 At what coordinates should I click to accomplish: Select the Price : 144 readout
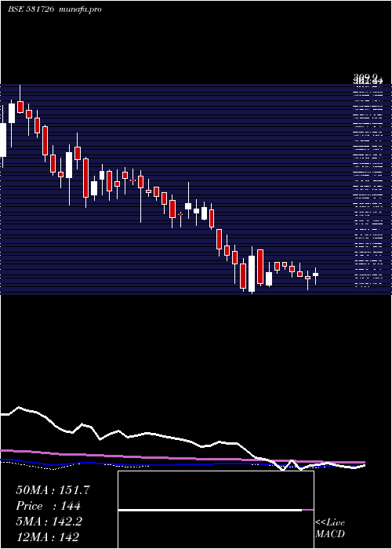click(x=49, y=506)
